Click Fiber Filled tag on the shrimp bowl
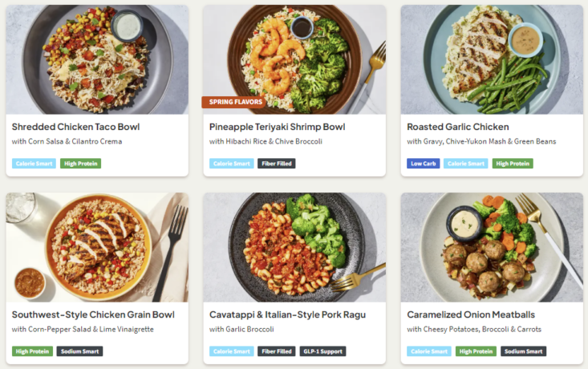This screenshot has width=588, height=369. click(x=277, y=164)
